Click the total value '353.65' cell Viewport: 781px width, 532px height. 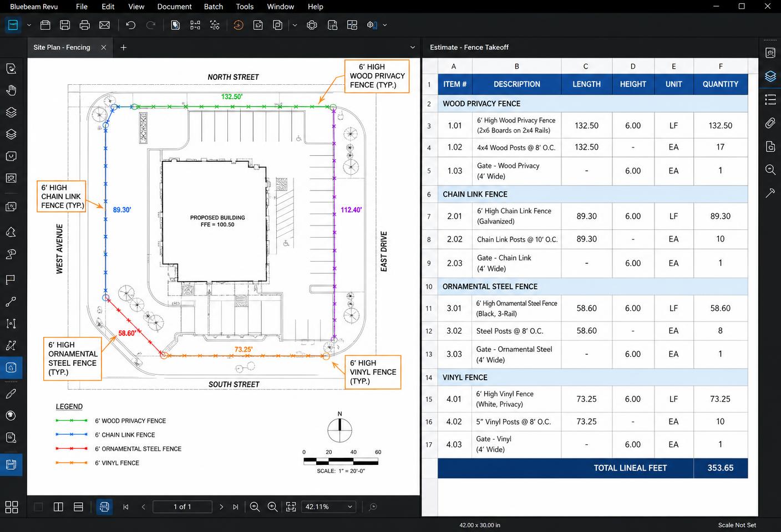(x=721, y=468)
